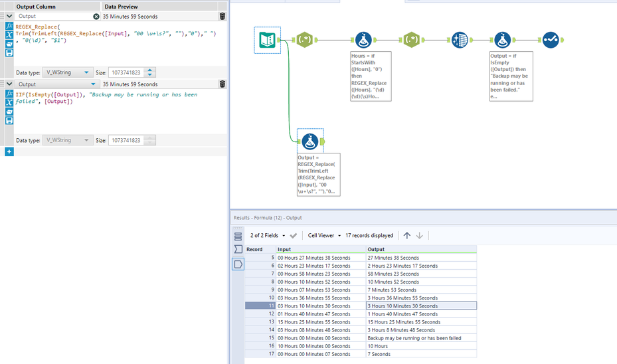This screenshot has width=617, height=364.
Task: Add a new expression with the plus button
Action: (x=9, y=151)
